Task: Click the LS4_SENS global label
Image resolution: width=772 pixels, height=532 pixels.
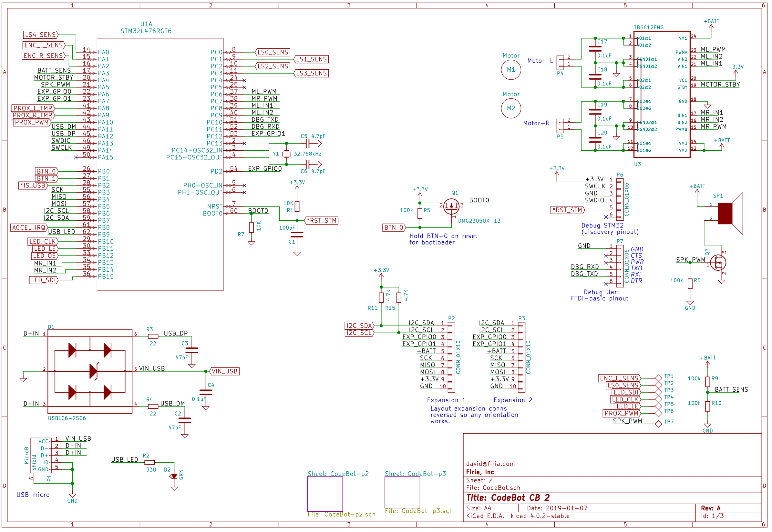Action: [41, 35]
